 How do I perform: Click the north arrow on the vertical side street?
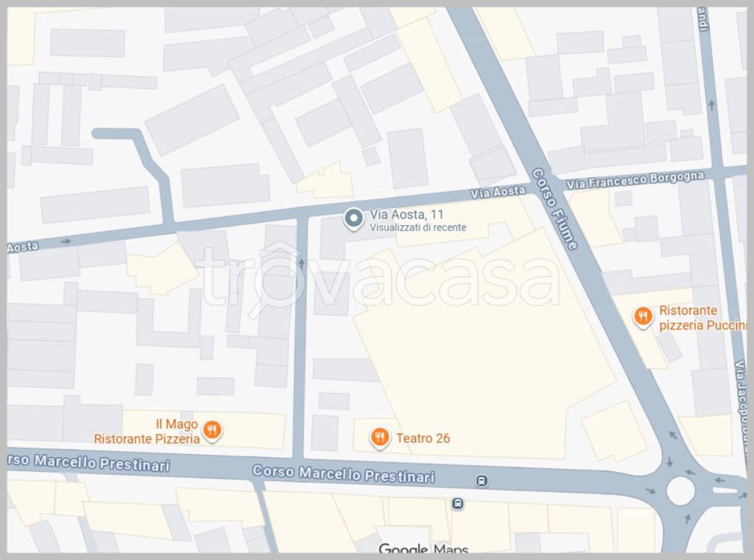[301, 263]
